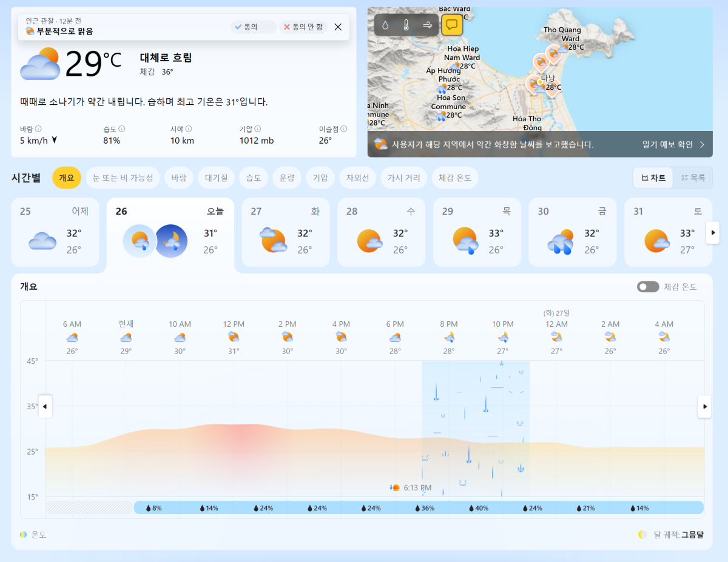The width and height of the screenshot is (728, 562).
Task: Select the precipitation map layer icon
Action: pyautogui.click(x=386, y=25)
